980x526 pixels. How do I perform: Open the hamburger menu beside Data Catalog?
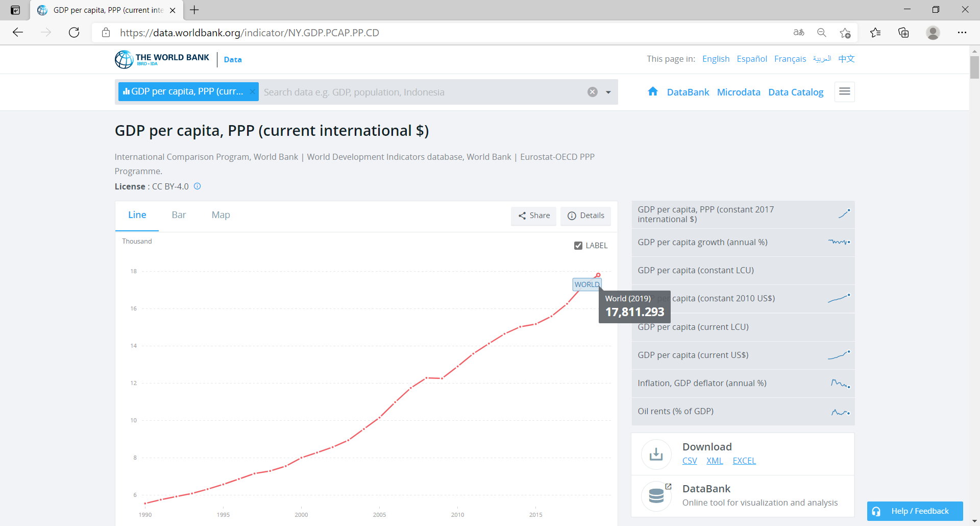844,92
